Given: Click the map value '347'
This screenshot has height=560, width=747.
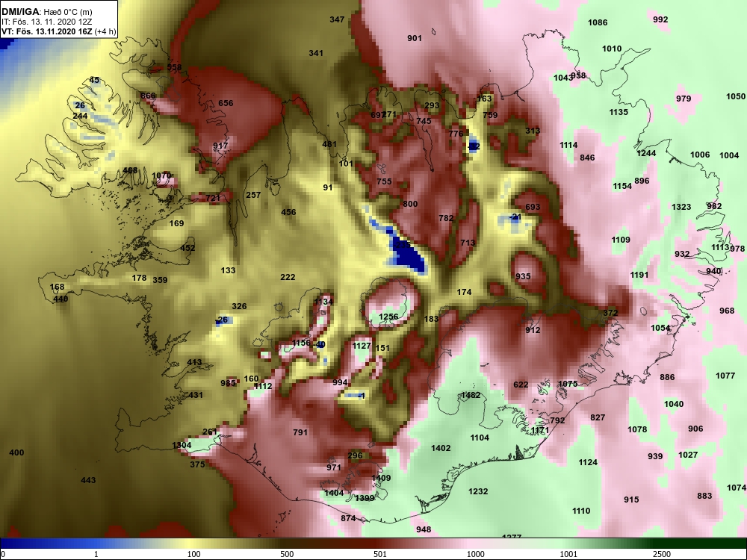Looking at the screenshot, I should [x=337, y=19].
